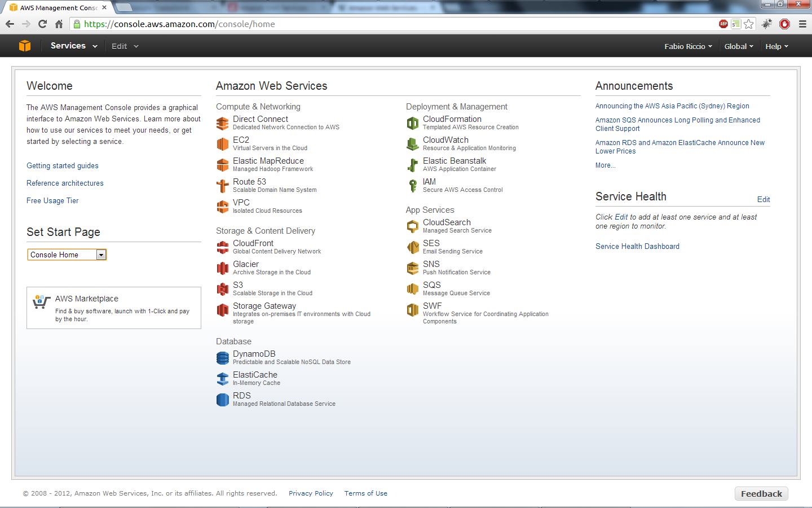Screen dimensions: 812x508
Task: Click the RDS database icon
Action: click(223, 400)
